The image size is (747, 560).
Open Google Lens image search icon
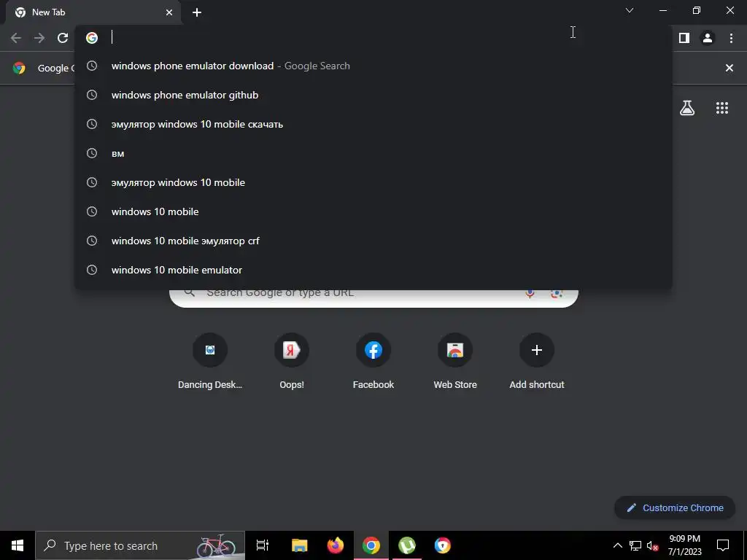point(557,293)
